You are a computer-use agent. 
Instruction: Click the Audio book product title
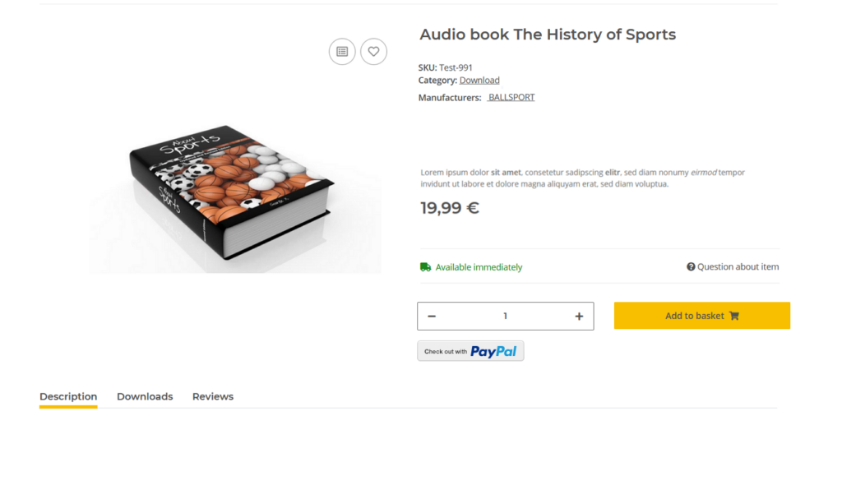point(548,35)
